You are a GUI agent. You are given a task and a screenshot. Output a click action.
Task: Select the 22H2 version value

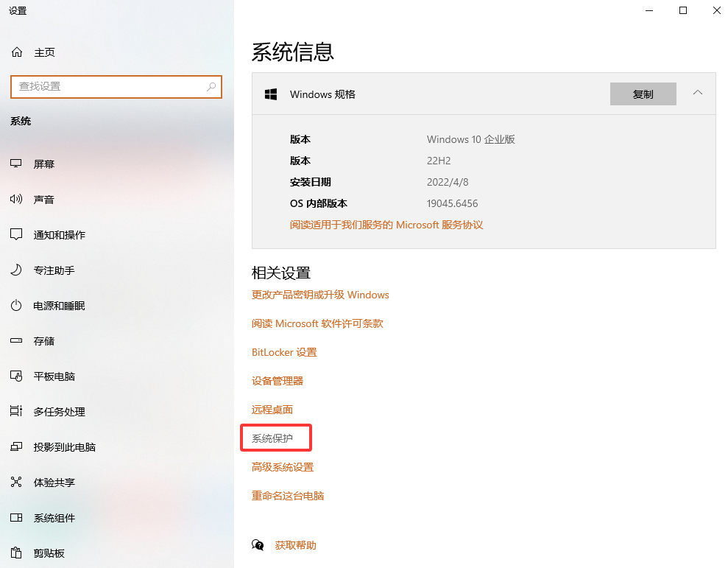click(x=439, y=161)
